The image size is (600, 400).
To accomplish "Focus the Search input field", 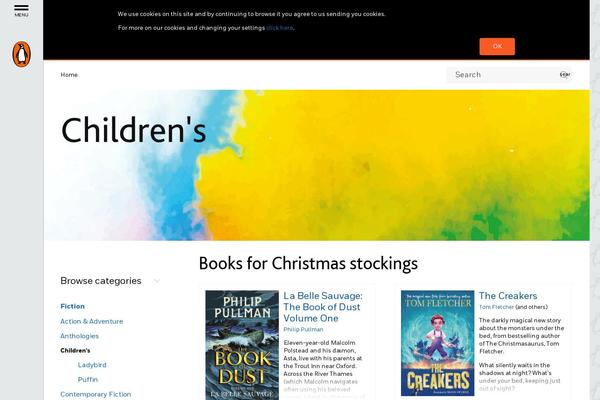I will tap(504, 75).
